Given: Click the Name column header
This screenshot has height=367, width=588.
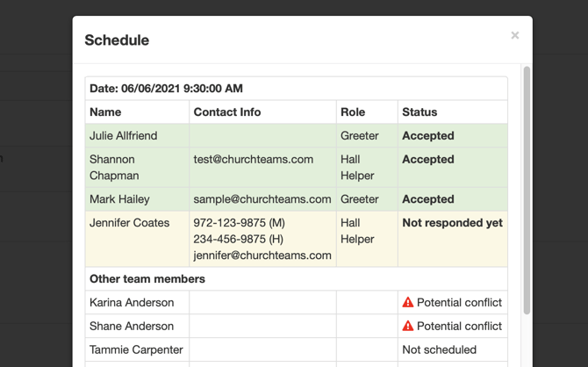Looking at the screenshot, I should coord(105,112).
